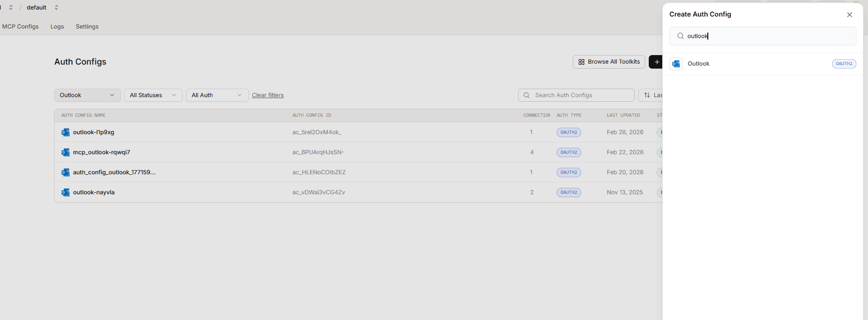This screenshot has height=320, width=868.
Task: Click the Clear filters link
Action: pyautogui.click(x=268, y=95)
